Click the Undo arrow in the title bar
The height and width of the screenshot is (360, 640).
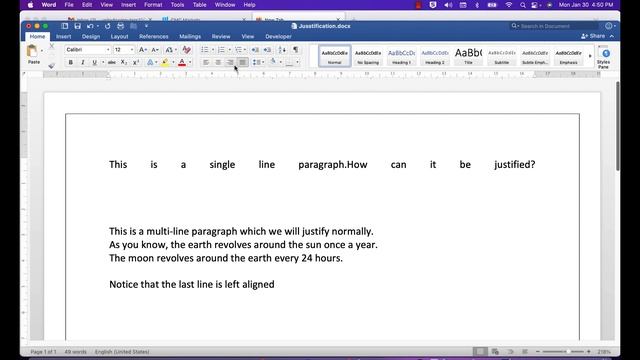tap(90, 26)
